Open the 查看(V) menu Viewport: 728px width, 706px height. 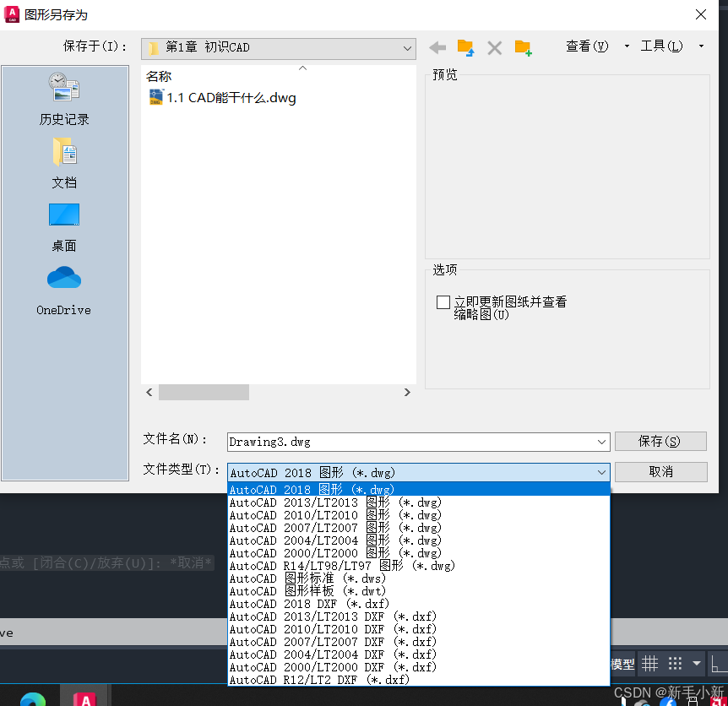coord(587,46)
